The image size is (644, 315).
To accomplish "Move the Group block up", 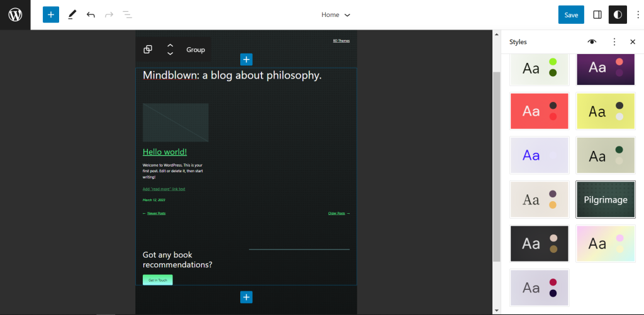I will click(x=170, y=45).
